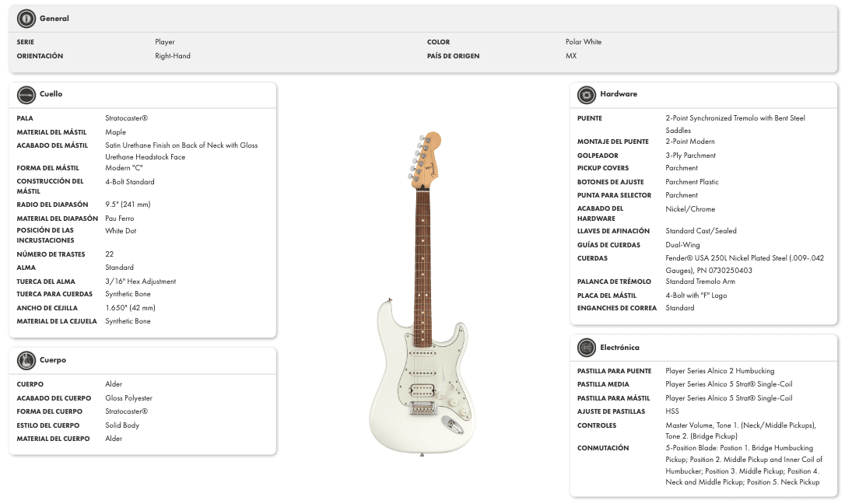845x504 pixels.
Task: Click the nut width value 1.650" (42 mm)
Action: point(131,308)
